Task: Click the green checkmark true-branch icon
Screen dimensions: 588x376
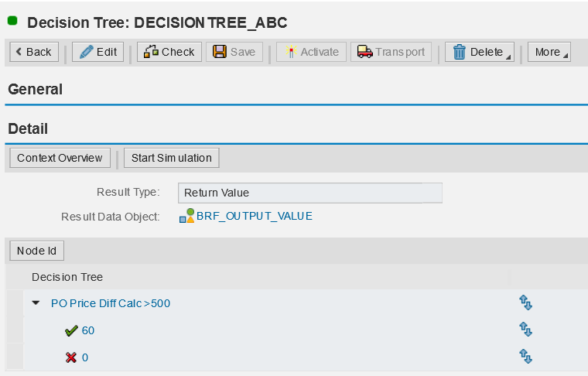Action: 72,330
